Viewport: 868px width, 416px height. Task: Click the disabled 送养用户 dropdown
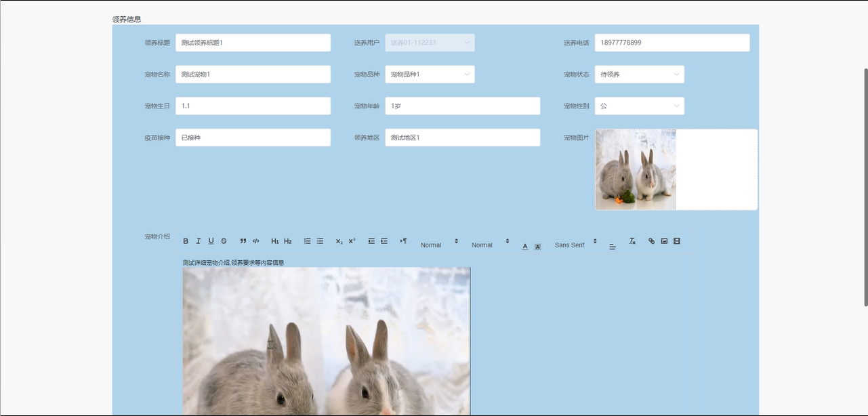430,43
